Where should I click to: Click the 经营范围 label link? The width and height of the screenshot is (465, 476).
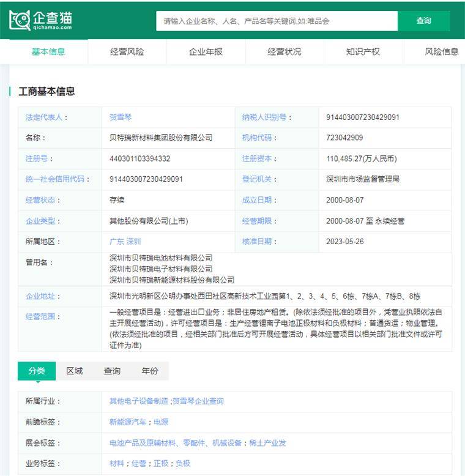(x=40, y=317)
